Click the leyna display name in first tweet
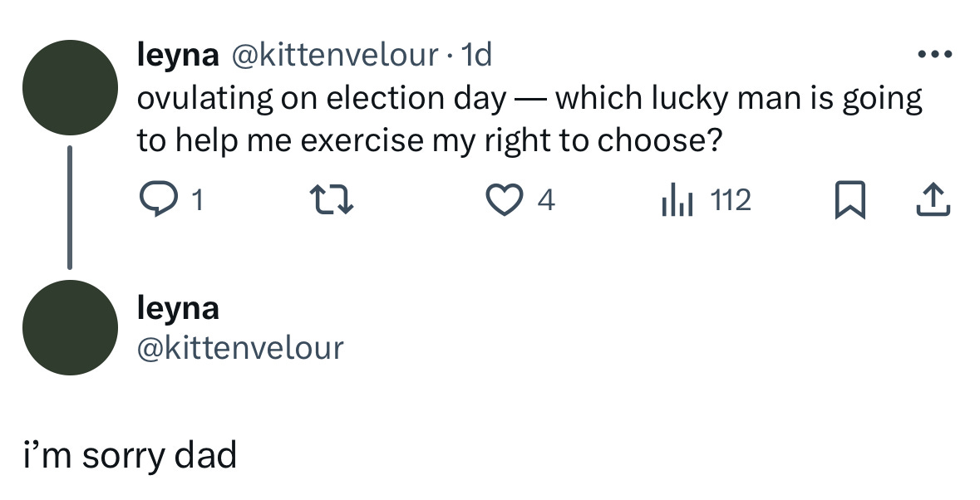This screenshot has width=980, height=500. (x=178, y=55)
